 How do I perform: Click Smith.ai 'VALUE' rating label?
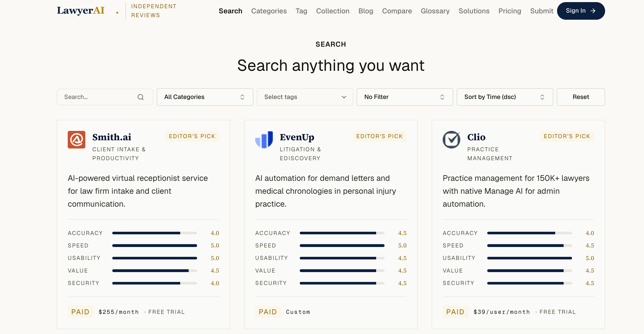point(78,271)
